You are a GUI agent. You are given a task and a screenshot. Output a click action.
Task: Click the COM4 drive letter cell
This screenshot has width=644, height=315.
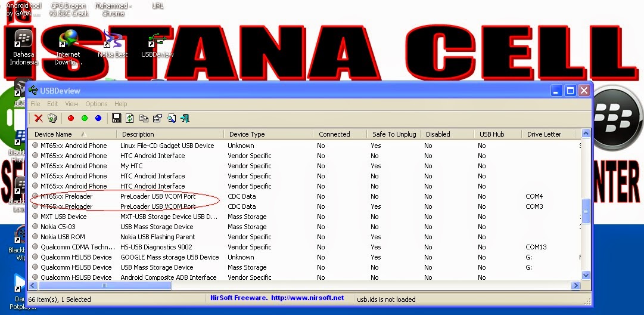tap(534, 196)
